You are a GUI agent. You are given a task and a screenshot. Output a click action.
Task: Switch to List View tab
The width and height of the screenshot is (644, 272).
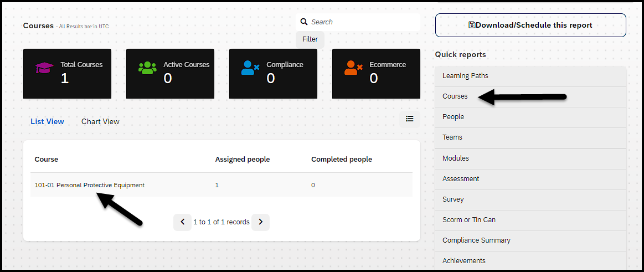47,122
